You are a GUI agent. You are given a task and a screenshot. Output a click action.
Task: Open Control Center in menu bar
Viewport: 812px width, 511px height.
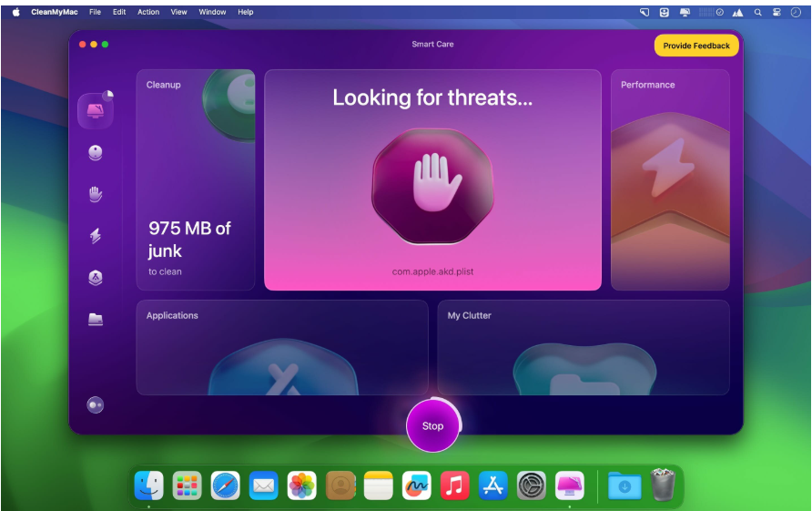pos(776,13)
